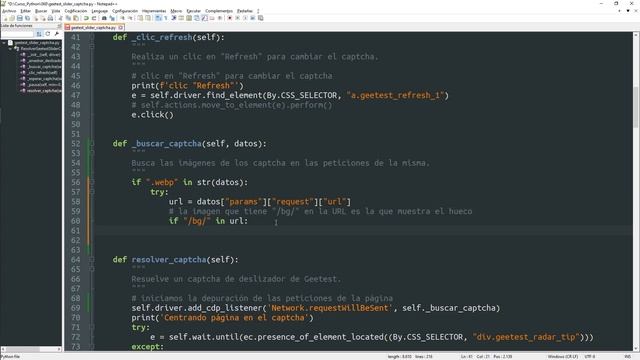
Task: Select _clic_refresh(self) in the function list
Action: click(42, 73)
